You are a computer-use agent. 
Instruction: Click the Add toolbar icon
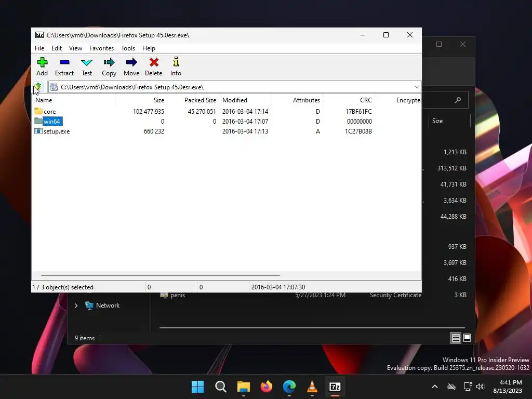(42, 62)
